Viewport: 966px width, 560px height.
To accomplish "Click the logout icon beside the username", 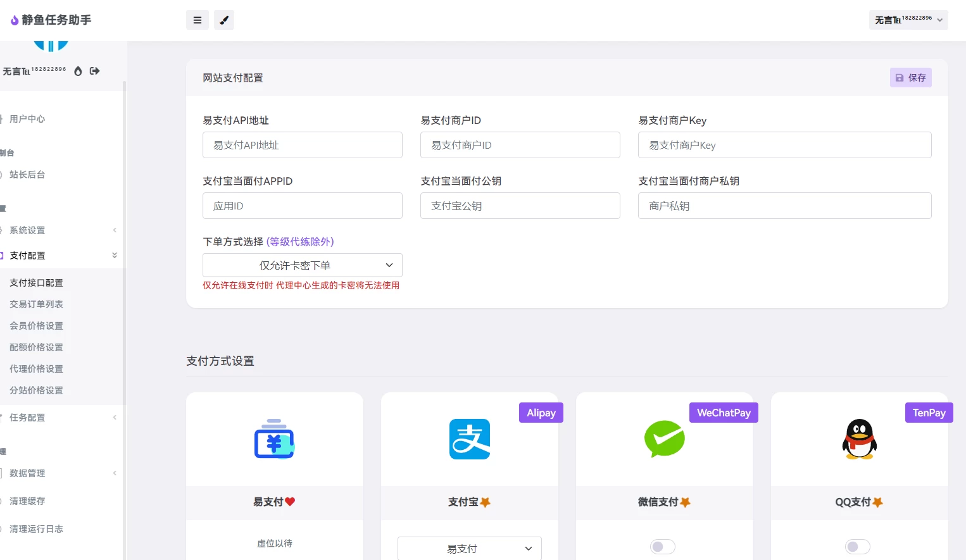I will tap(95, 71).
